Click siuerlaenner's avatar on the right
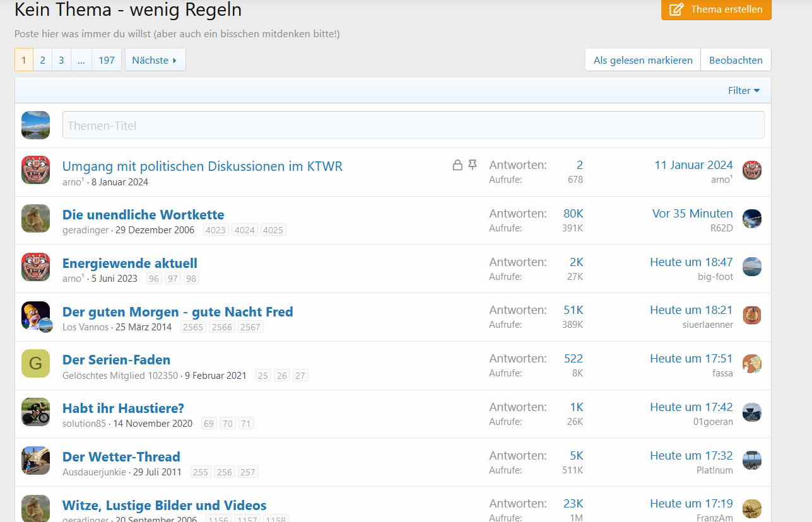Screen dimensions: 812x522 pyautogui.click(x=752, y=315)
